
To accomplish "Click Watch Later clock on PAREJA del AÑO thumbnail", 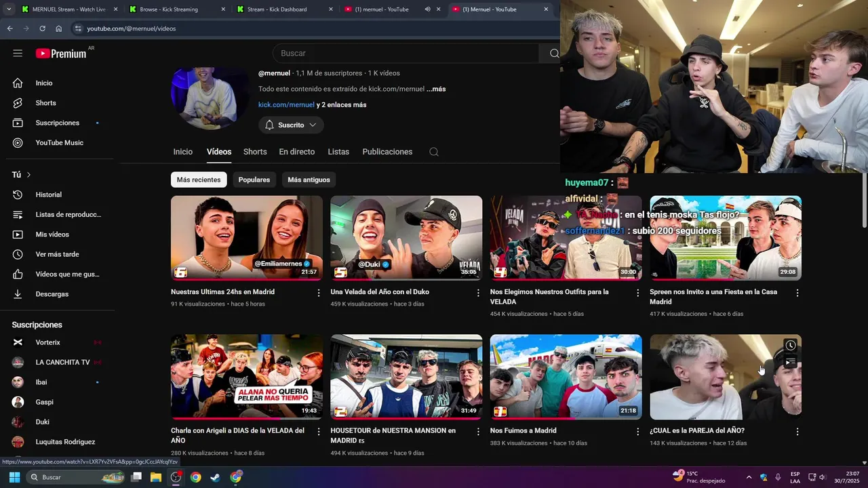I will [x=791, y=346].
